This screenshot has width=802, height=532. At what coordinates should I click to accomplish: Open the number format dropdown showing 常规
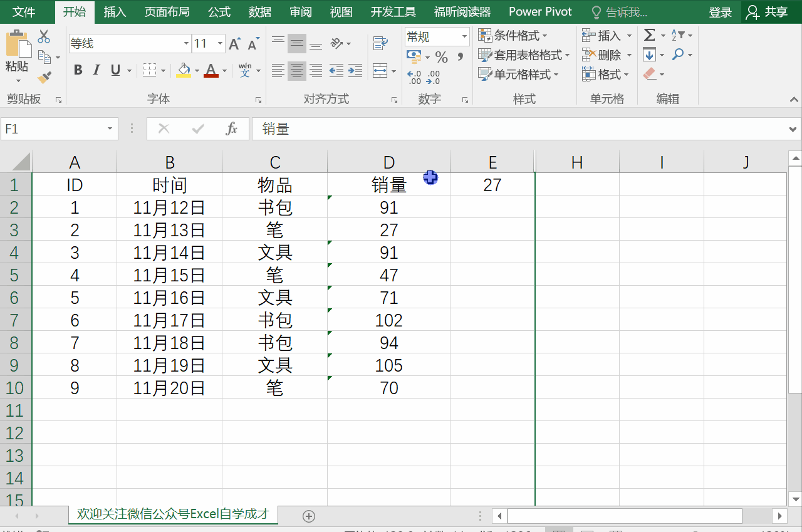(x=464, y=37)
